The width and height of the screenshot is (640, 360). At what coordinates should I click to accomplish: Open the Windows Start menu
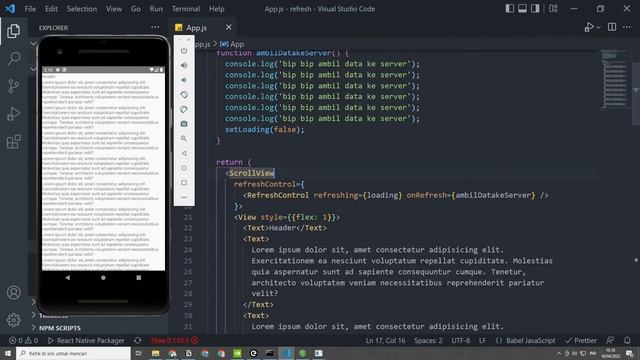pyautogui.click(x=8, y=353)
